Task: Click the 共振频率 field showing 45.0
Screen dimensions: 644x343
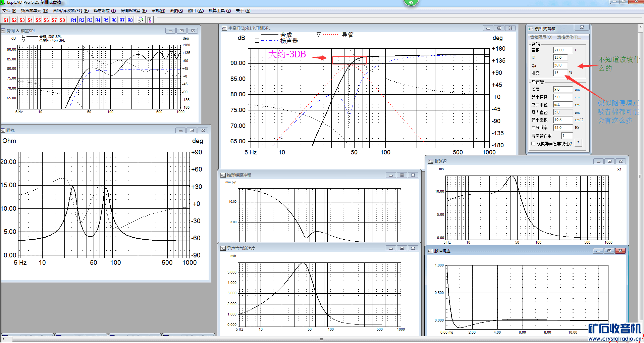Action: click(x=563, y=128)
